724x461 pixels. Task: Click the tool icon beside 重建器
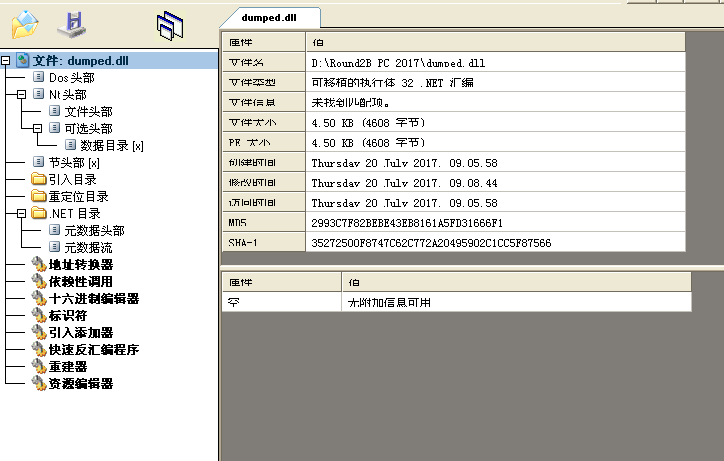coord(39,367)
